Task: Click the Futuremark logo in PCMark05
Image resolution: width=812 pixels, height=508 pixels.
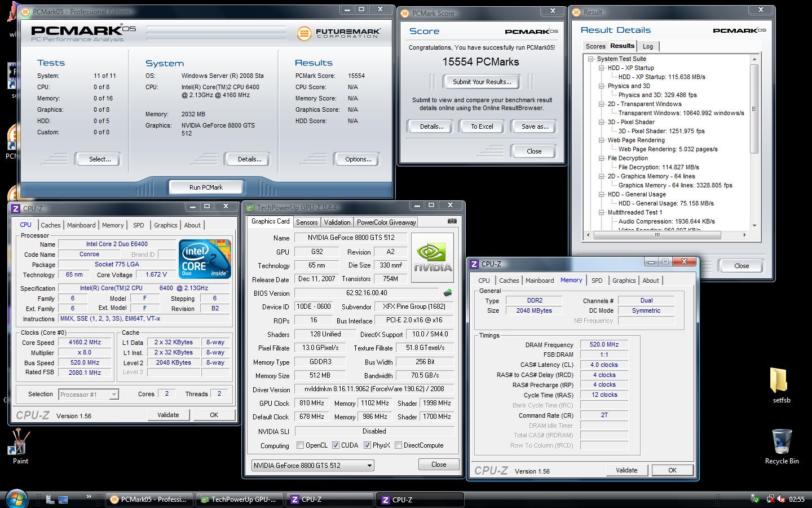Action: [339, 33]
